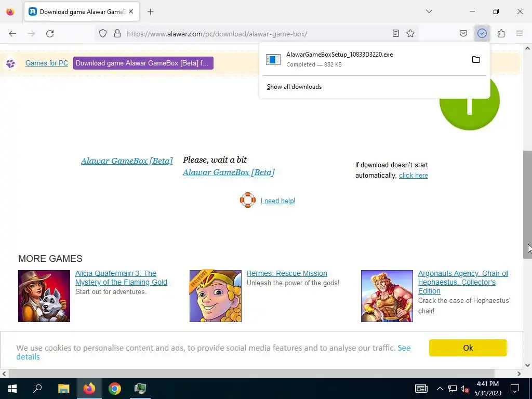Image resolution: width=532 pixels, height=399 pixels.
Task: Show downloaded file in folder
Action: tap(476, 60)
